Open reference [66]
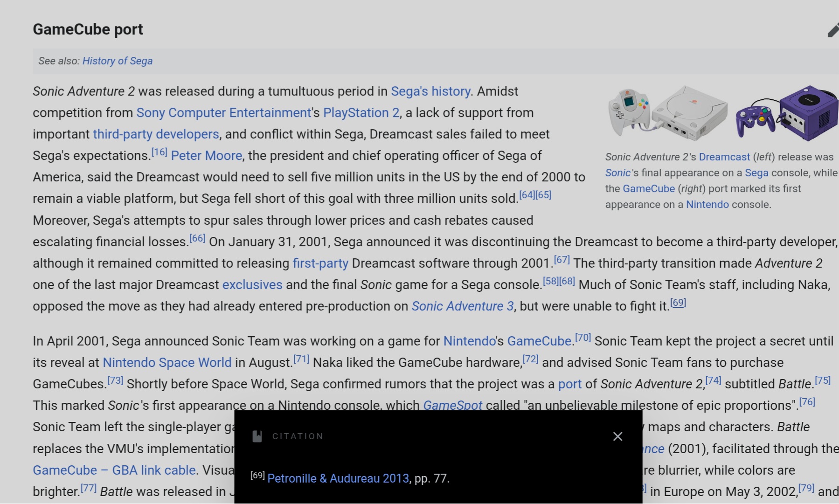Image resolution: width=839 pixels, height=504 pixels. [x=197, y=238]
